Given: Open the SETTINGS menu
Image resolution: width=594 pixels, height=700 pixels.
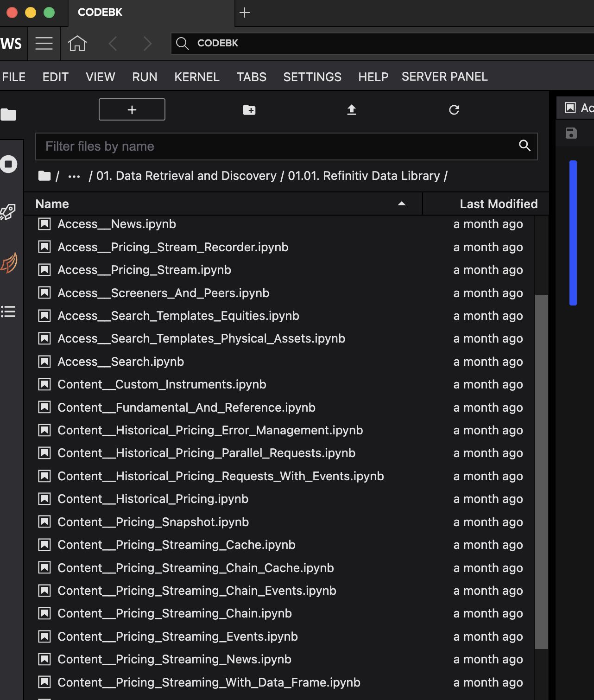Looking at the screenshot, I should point(312,77).
